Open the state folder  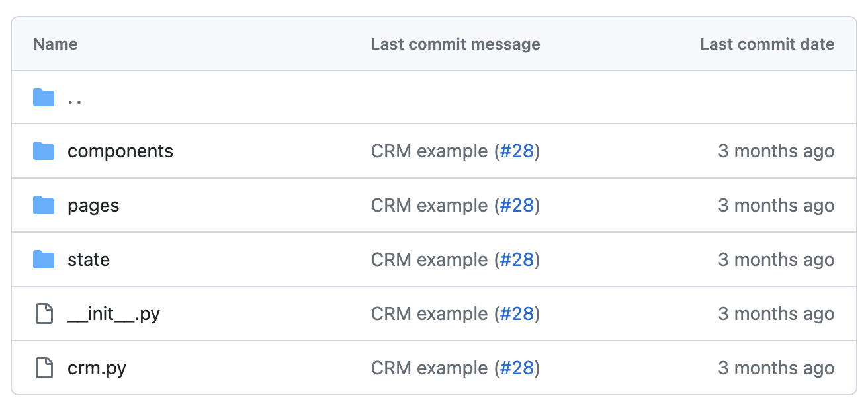[x=89, y=260]
